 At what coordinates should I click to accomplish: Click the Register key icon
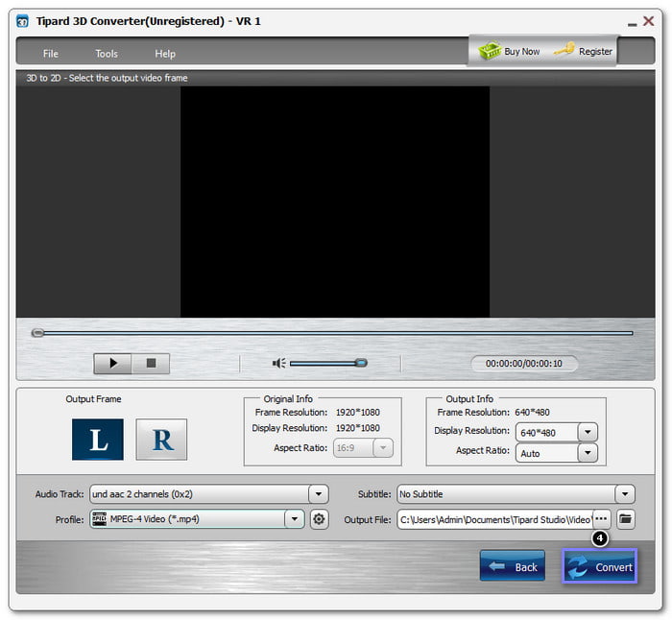tap(564, 49)
